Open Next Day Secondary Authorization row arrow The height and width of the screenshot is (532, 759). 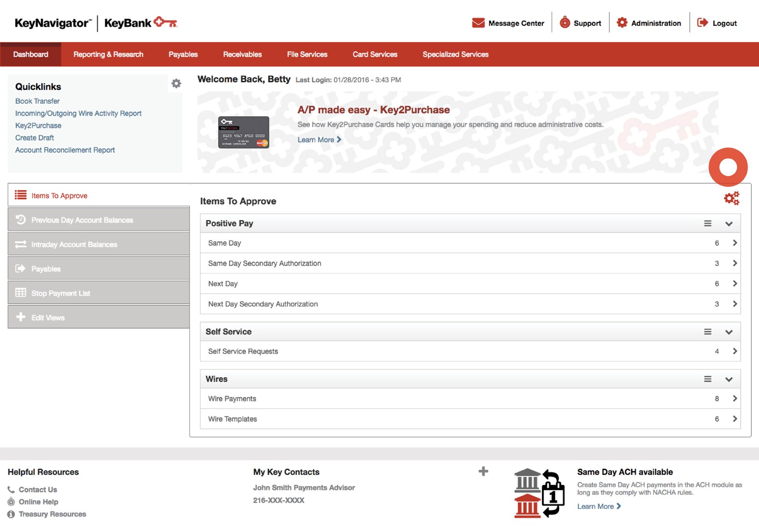(x=735, y=304)
